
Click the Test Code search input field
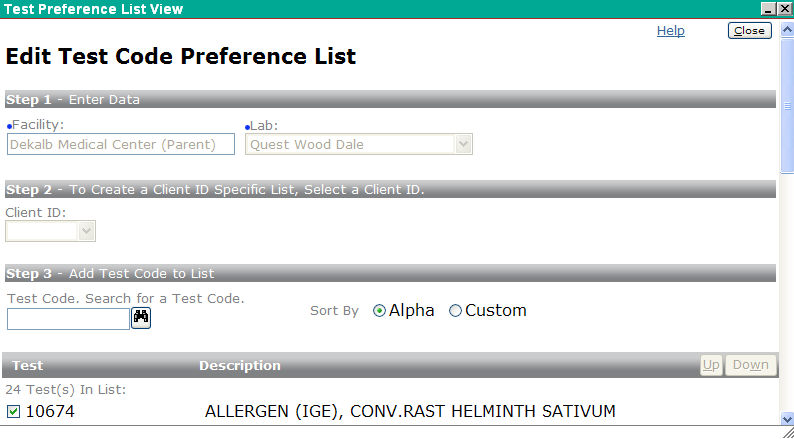[68, 319]
